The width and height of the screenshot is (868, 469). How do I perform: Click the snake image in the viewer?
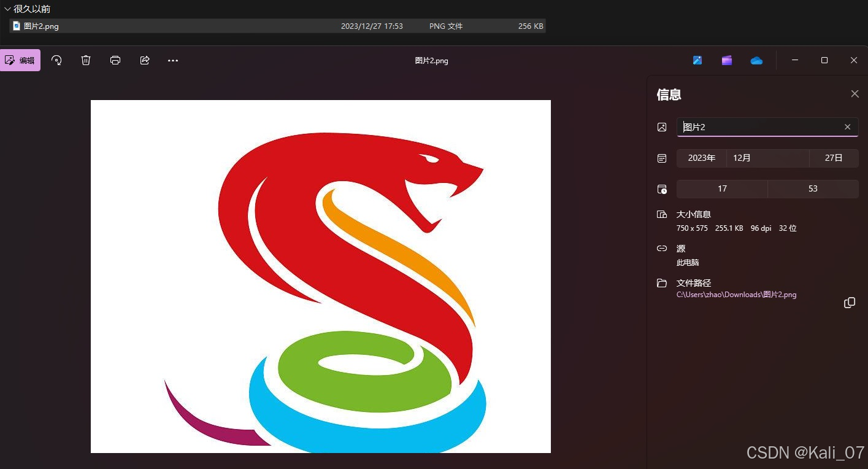(x=321, y=276)
